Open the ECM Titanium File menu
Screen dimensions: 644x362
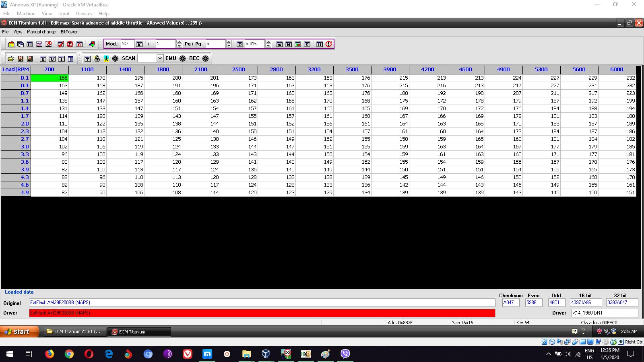pos(5,32)
